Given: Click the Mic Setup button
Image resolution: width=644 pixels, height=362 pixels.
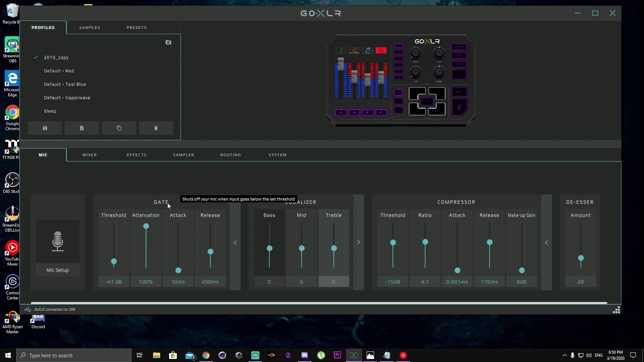Looking at the screenshot, I should point(58,270).
